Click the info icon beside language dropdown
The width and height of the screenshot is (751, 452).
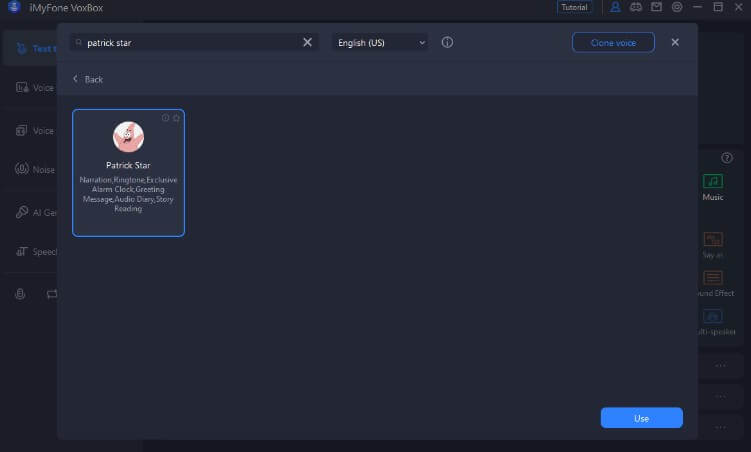[x=447, y=42]
